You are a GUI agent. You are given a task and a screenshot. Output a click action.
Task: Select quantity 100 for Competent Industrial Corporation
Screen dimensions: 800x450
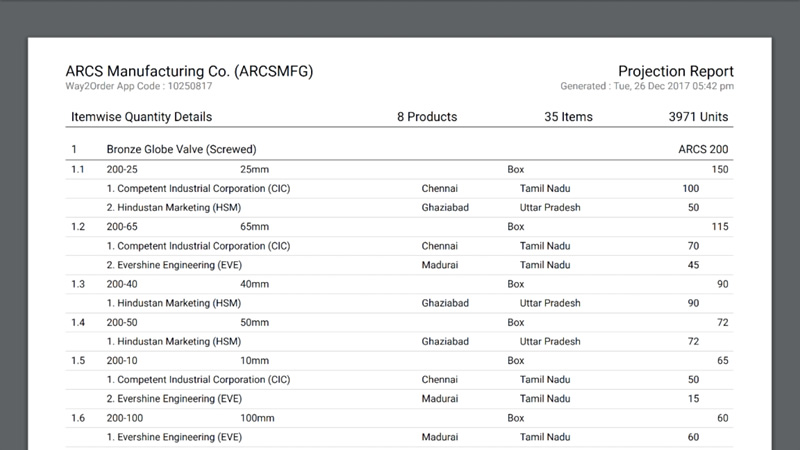point(691,188)
